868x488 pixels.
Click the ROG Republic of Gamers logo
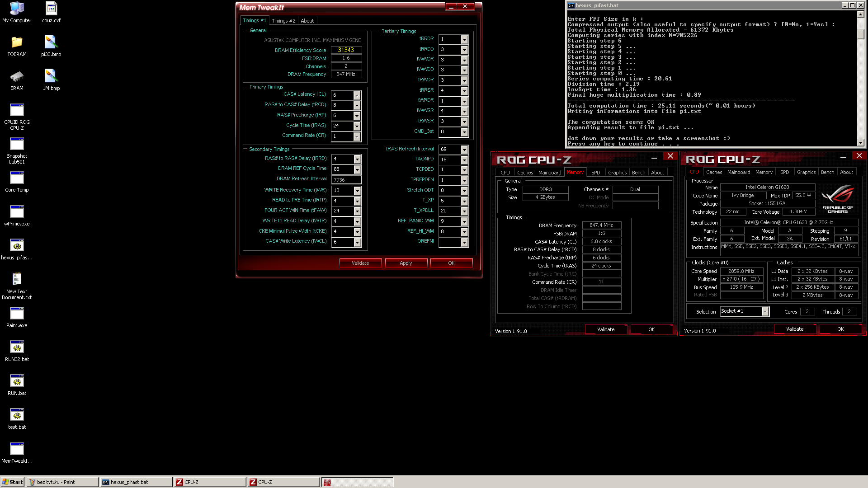(x=838, y=199)
